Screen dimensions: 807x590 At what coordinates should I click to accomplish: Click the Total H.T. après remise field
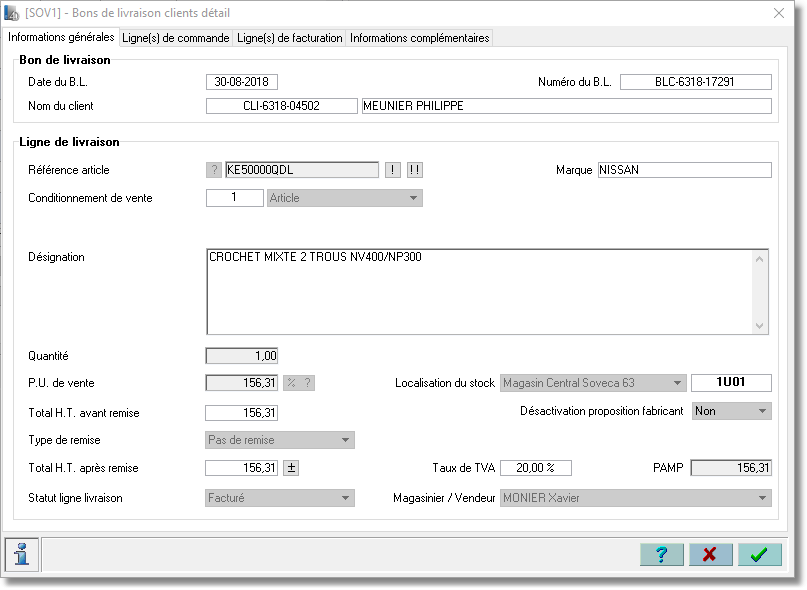point(241,468)
